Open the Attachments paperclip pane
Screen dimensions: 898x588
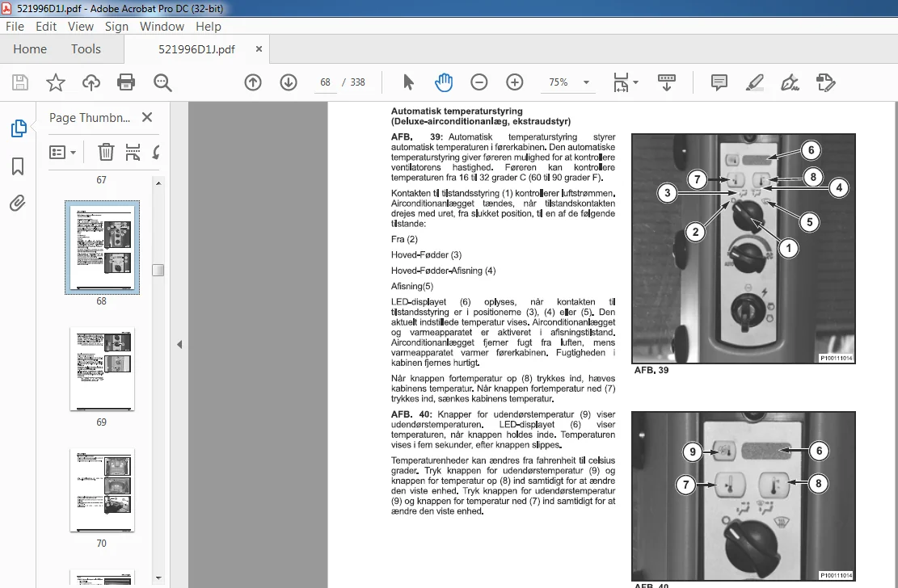click(x=18, y=204)
